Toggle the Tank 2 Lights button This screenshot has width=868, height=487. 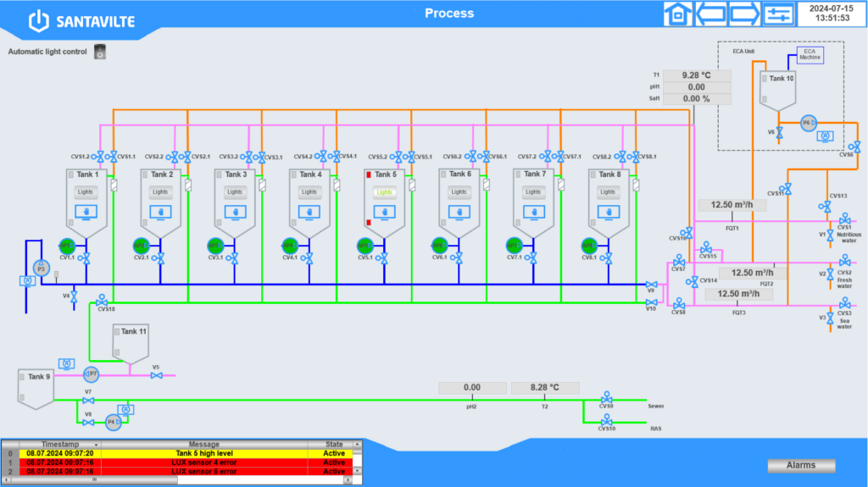[160, 192]
